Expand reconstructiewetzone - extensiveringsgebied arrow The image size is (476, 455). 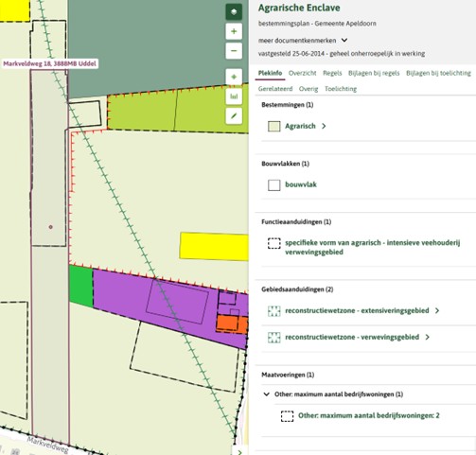pyautogui.click(x=437, y=310)
